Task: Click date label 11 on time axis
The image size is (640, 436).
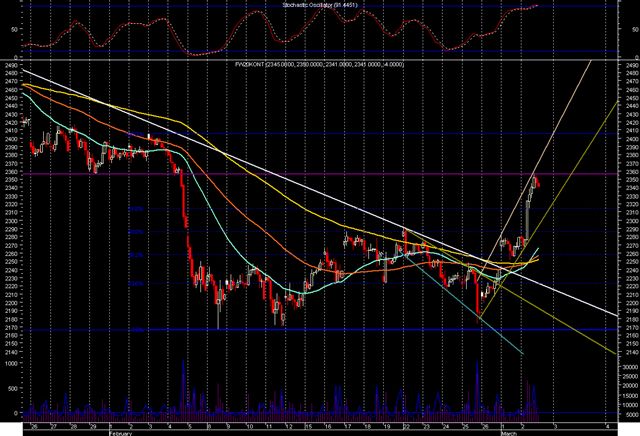Action: pos(269,427)
